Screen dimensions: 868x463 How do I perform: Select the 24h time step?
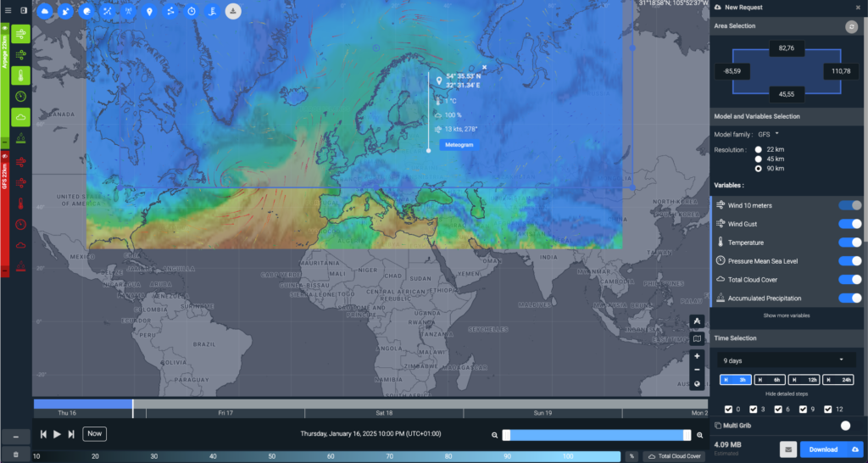point(838,380)
